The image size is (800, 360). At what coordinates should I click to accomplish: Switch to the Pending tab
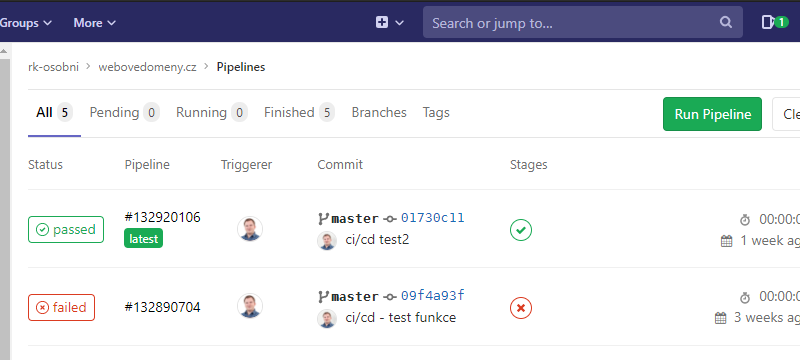124,113
